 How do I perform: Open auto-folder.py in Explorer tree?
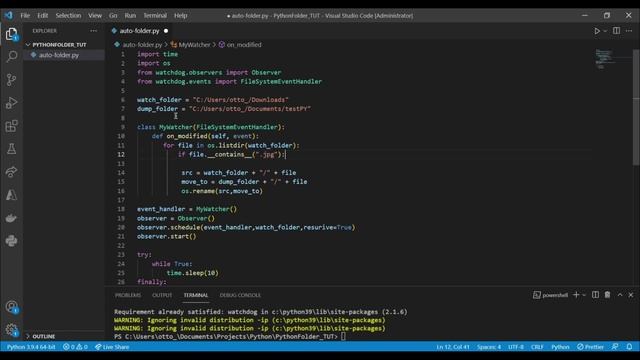click(59, 55)
